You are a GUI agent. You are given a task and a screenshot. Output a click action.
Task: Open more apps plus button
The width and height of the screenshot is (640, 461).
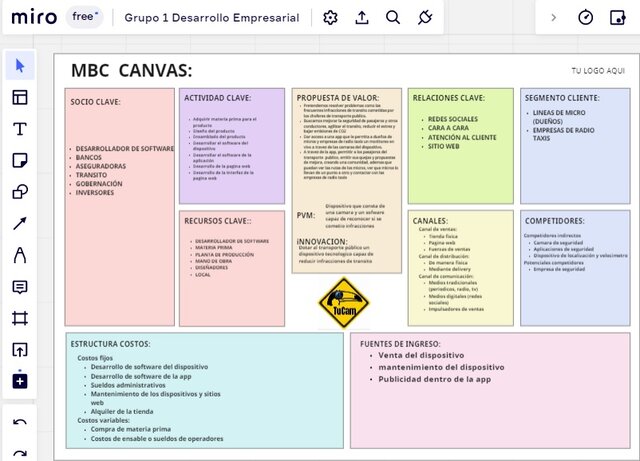point(20,381)
